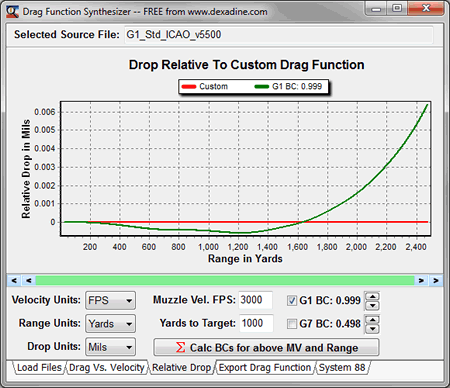450x388 pixels.
Task: Uncheck the G1 BC: 0.999 checkbox
Action: (x=292, y=301)
